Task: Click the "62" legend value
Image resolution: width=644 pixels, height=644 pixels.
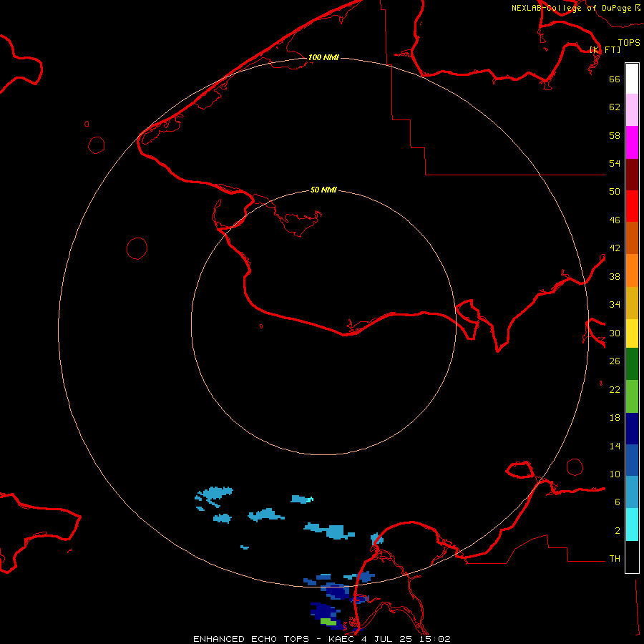Action: 615,107
